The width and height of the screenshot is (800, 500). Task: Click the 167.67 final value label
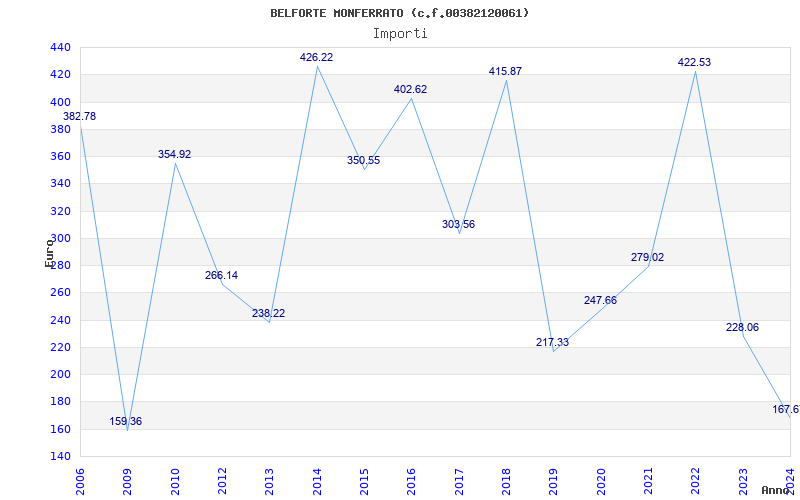click(786, 409)
